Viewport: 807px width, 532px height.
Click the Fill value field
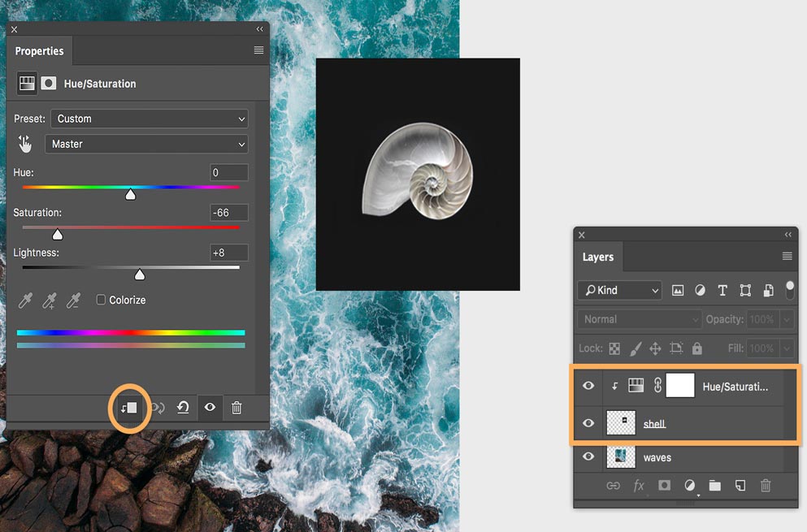pos(762,348)
